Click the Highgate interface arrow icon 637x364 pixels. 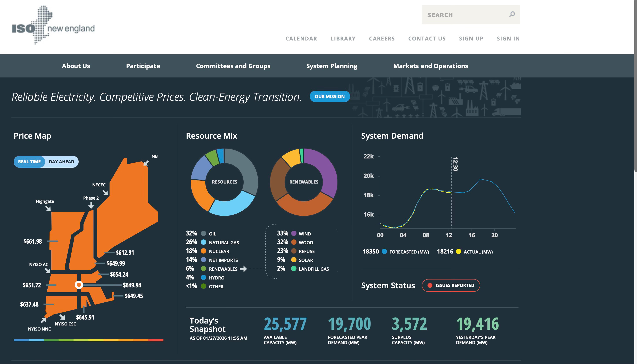[x=48, y=208]
